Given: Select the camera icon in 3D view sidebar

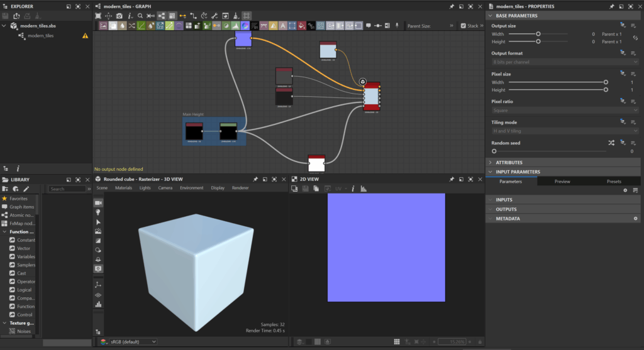Looking at the screenshot, I should point(98,203).
